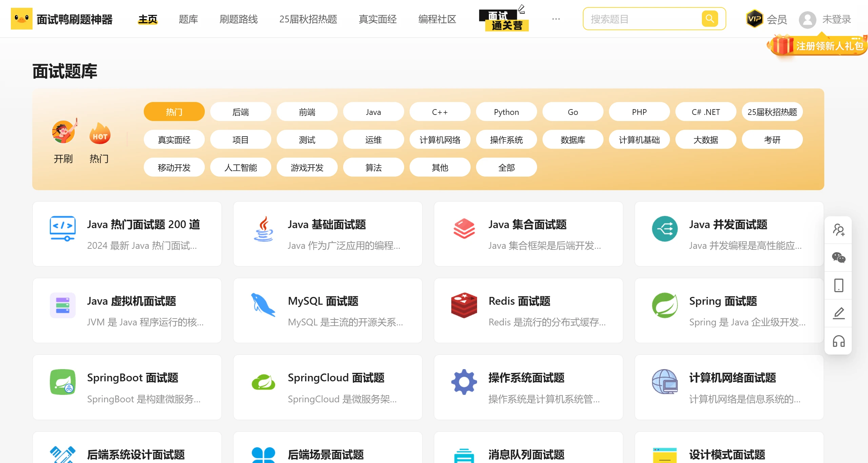Open the more options ellipsis in navbar
Screen dimensions: 868x463
coord(556,19)
